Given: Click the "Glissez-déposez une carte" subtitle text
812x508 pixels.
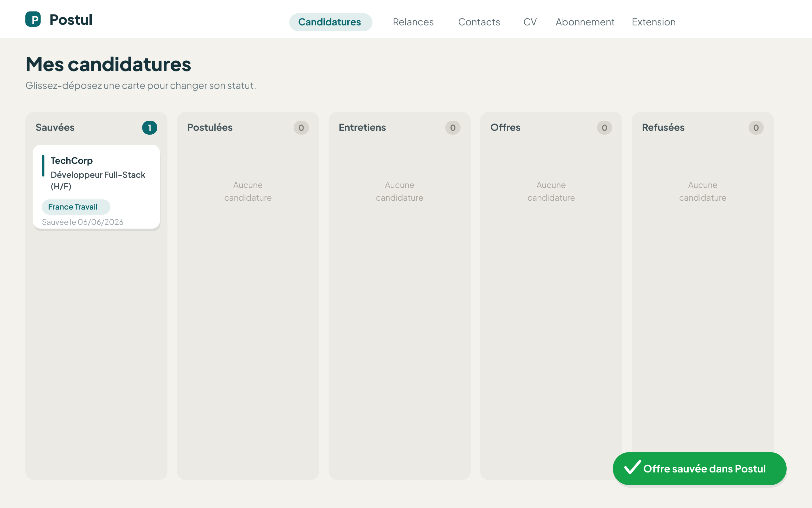Looking at the screenshot, I should [x=141, y=85].
